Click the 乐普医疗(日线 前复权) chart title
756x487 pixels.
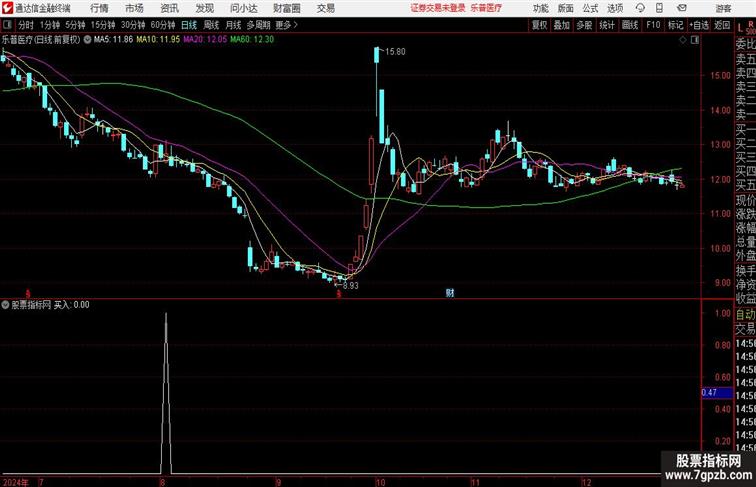click(41, 40)
